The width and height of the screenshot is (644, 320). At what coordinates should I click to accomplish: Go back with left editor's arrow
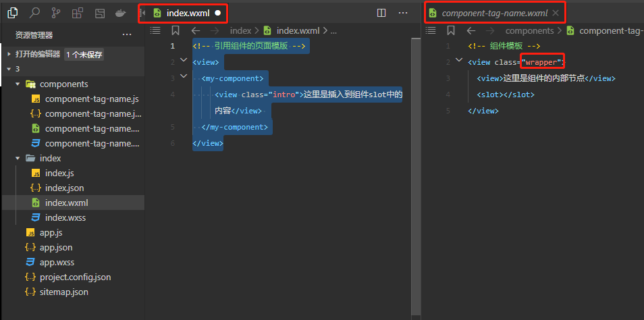pos(196,30)
